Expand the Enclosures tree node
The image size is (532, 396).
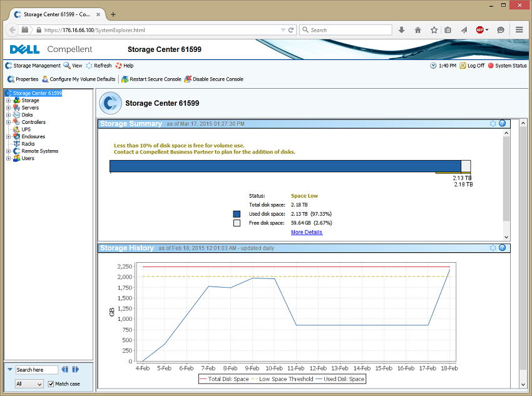pyautogui.click(x=9, y=136)
